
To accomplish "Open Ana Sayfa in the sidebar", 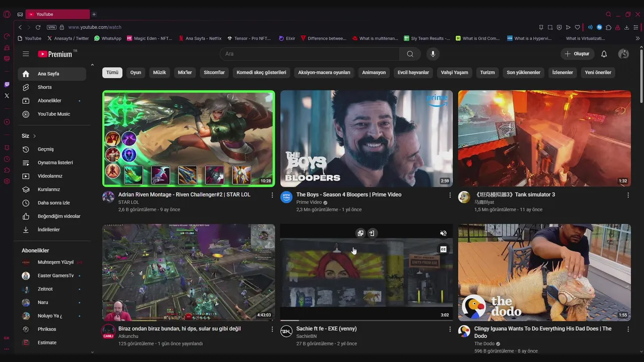I will (52, 74).
